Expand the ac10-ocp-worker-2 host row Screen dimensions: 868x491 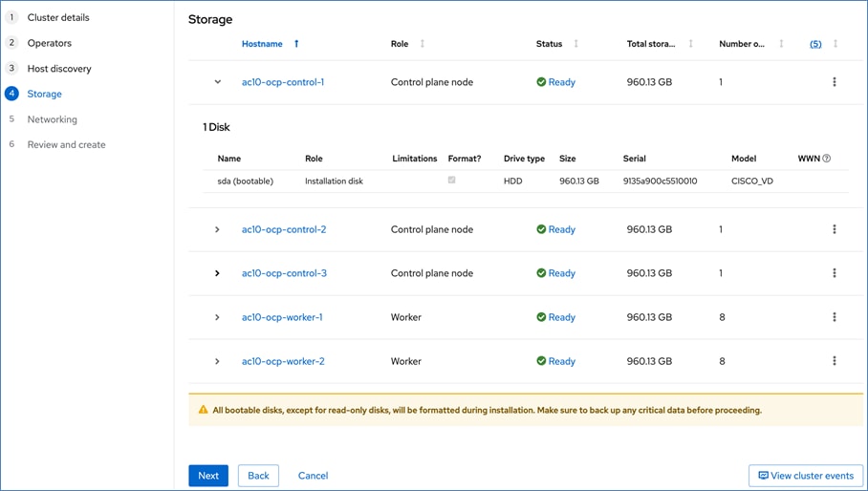click(217, 360)
